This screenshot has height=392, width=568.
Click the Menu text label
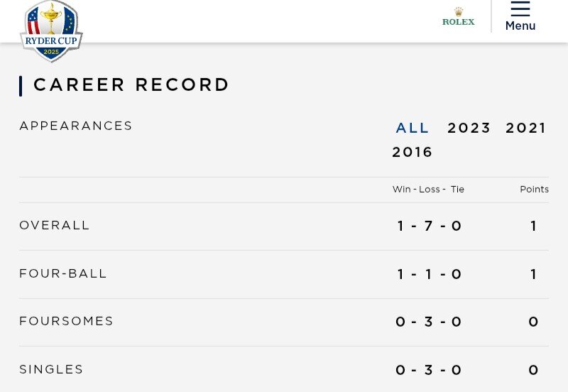520,26
